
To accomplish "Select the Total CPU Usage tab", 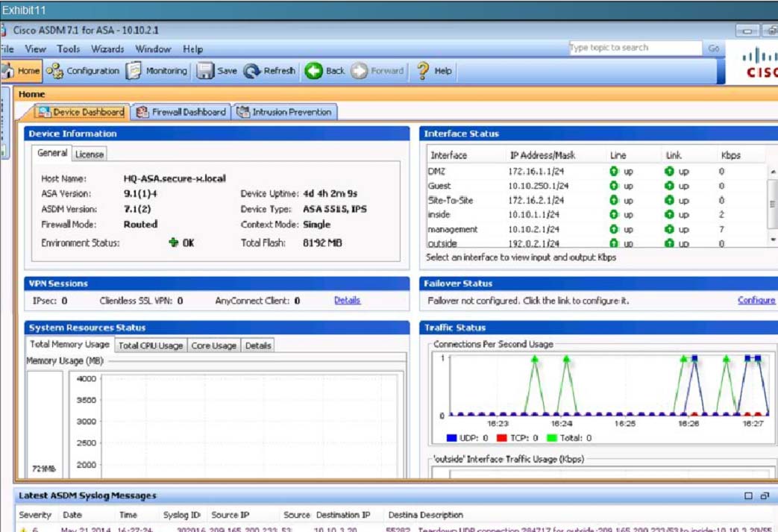I will (x=151, y=345).
